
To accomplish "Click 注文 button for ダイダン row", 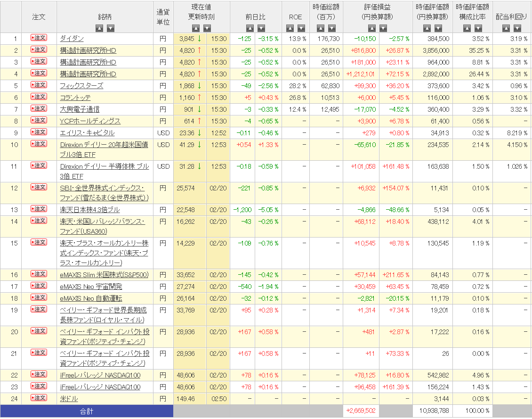I will click(39, 38).
